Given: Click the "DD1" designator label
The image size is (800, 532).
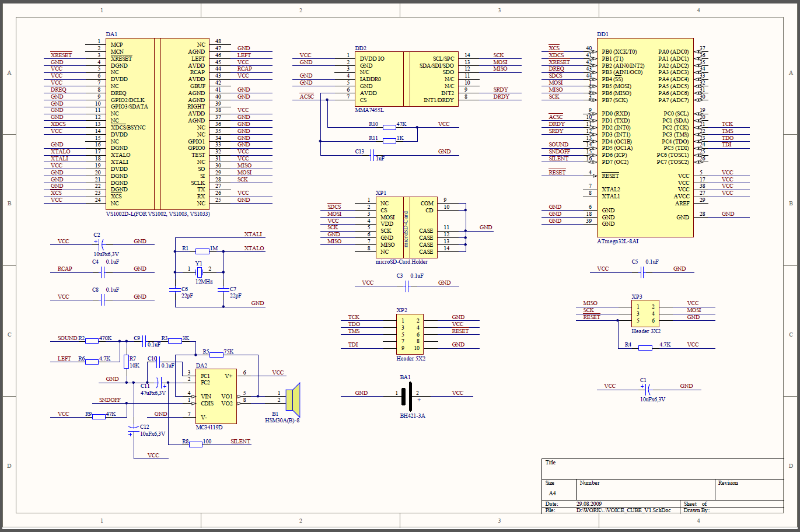Looking at the screenshot, I should pyautogui.click(x=603, y=34).
